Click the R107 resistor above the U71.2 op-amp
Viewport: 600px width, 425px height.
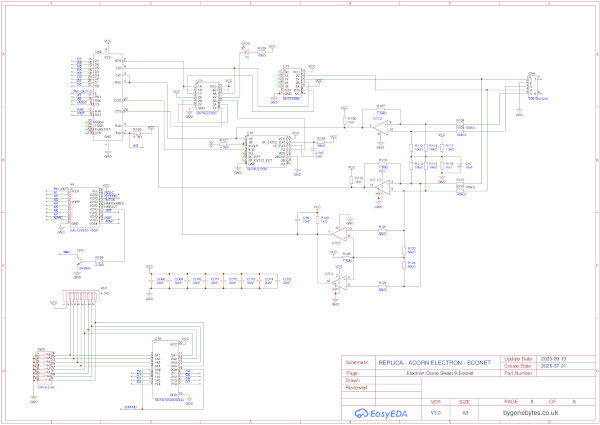pyautogui.click(x=380, y=108)
